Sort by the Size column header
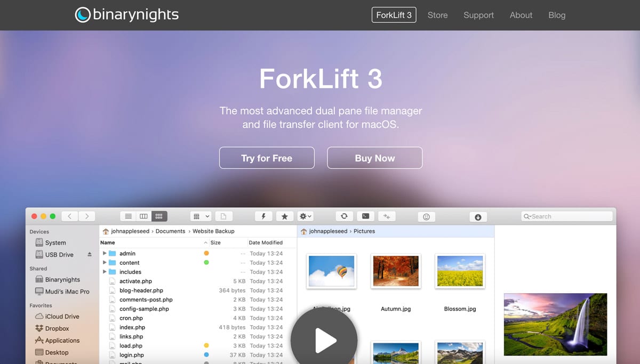The image size is (640, 364). click(x=215, y=242)
